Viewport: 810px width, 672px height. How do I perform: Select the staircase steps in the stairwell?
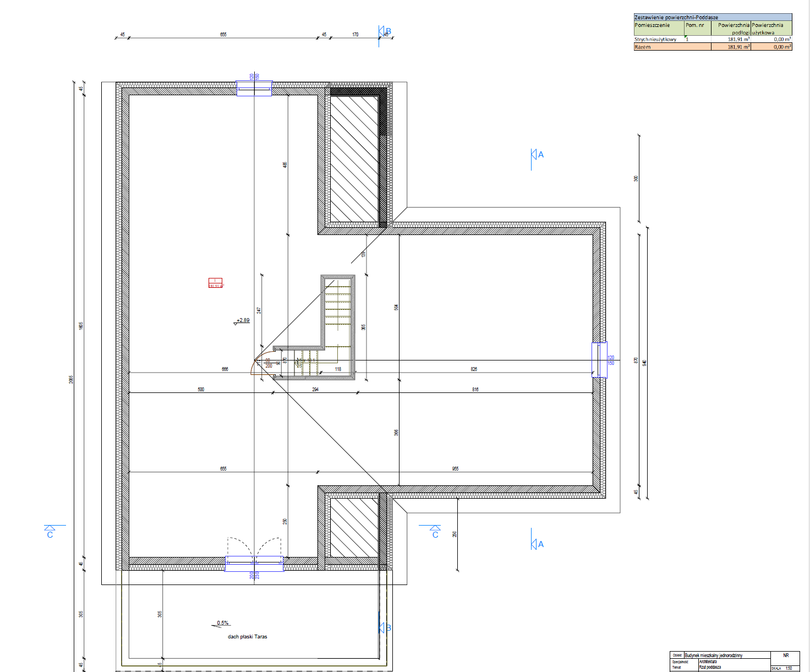(337, 314)
